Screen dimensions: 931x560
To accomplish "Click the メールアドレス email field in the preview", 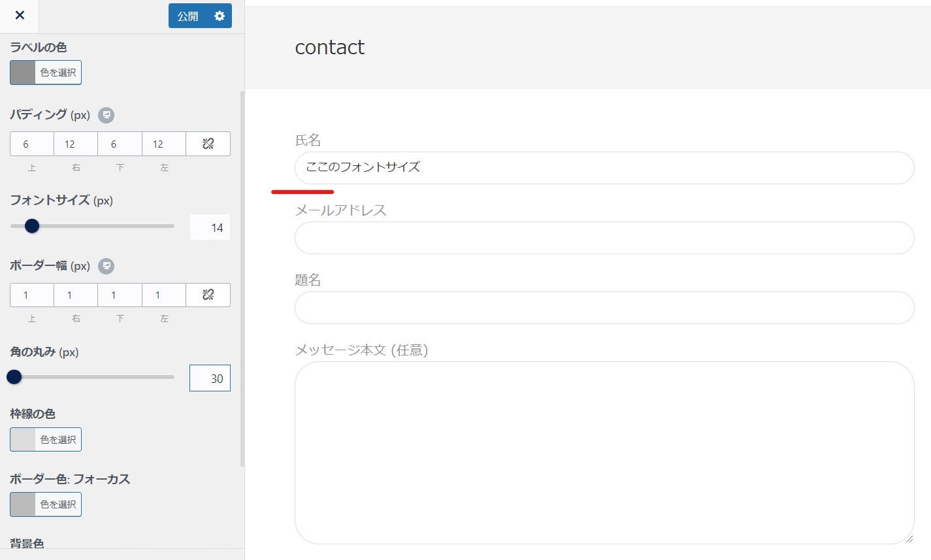I will click(604, 238).
